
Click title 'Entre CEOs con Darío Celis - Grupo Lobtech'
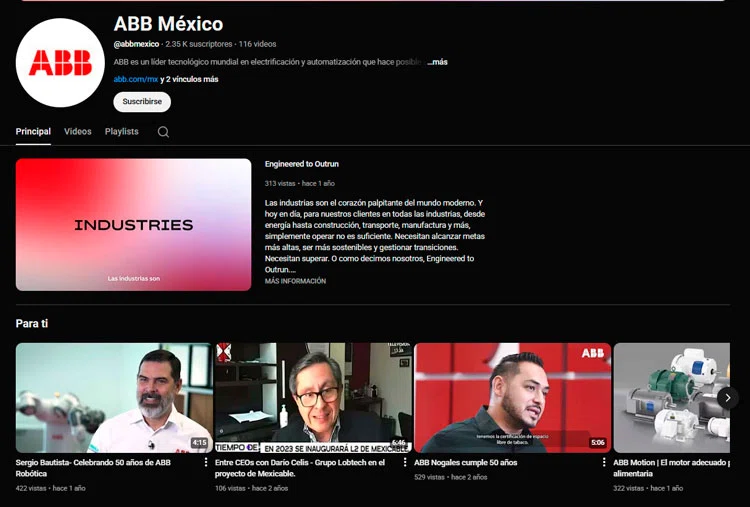coord(300,468)
